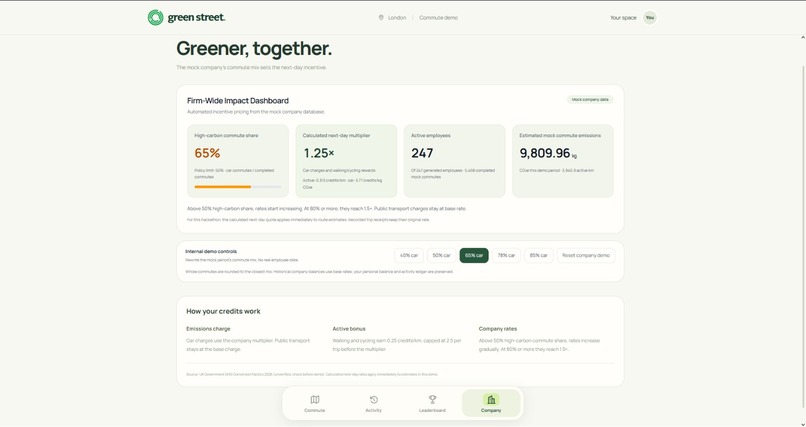Click the 'Mock company data' badge

(590, 100)
